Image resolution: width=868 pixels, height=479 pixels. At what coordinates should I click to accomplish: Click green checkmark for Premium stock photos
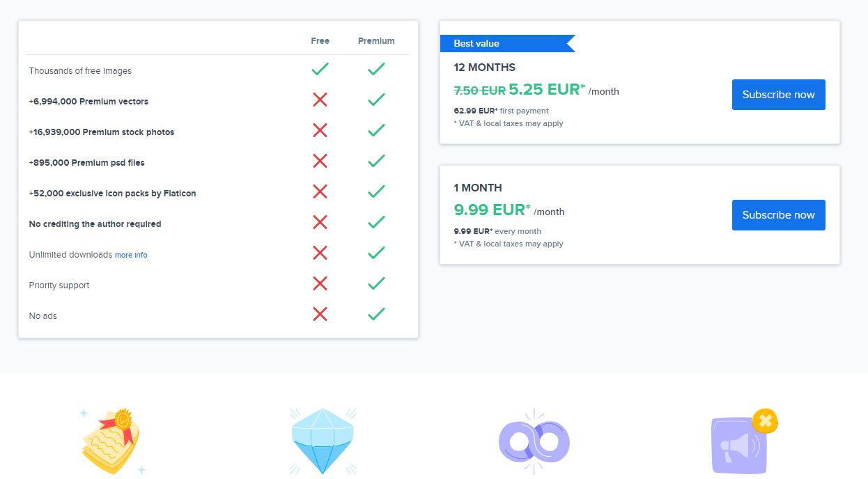click(376, 130)
